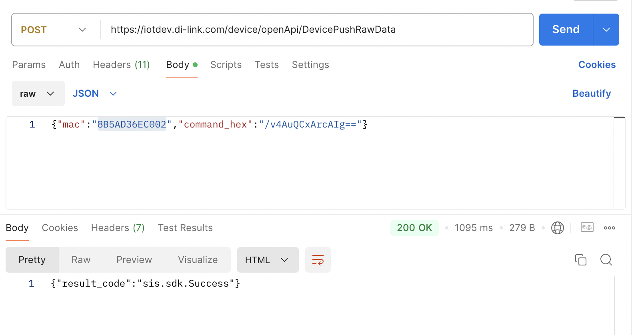This screenshot has height=335, width=644.
Task: Select the mac value 8B5AD36EC002
Action: pyautogui.click(x=132, y=125)
